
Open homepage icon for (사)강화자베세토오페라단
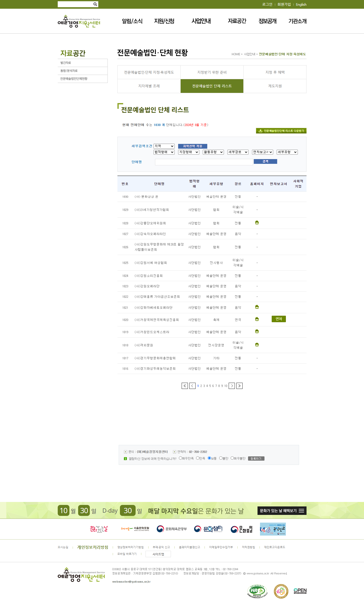[257, 307]
